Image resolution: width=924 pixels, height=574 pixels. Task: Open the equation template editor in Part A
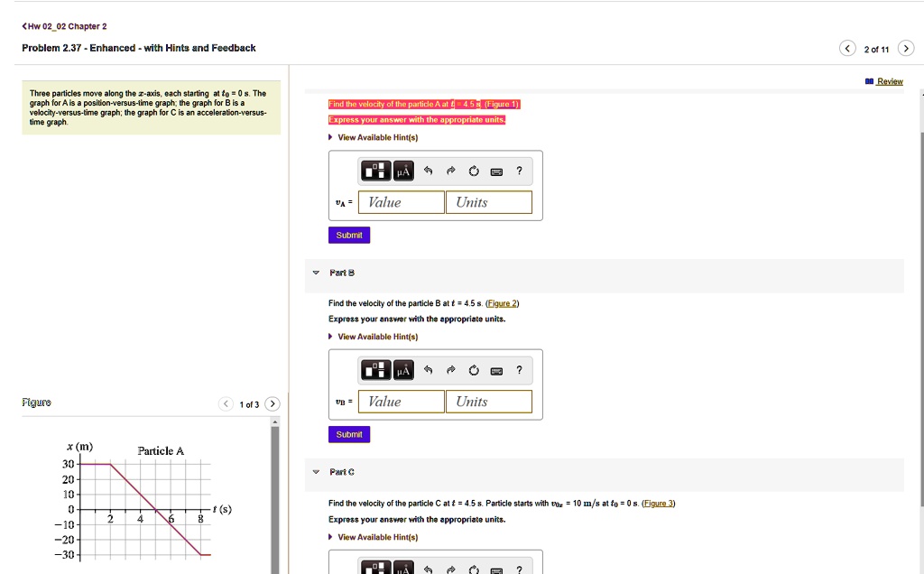tap(375, 171)
